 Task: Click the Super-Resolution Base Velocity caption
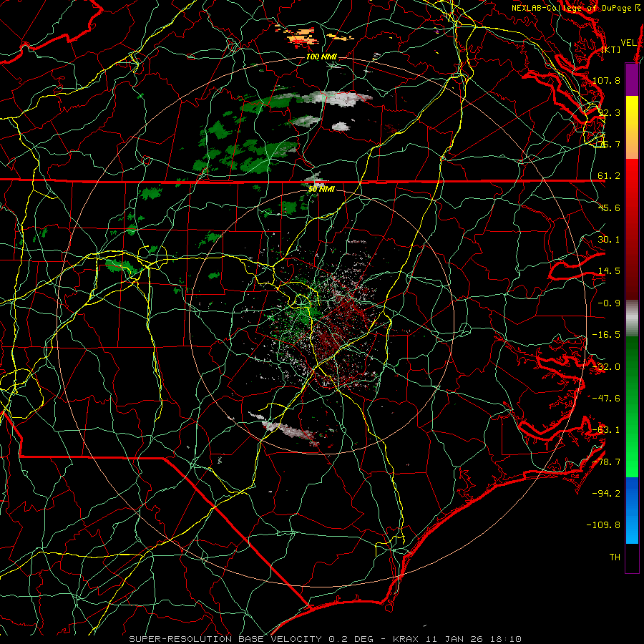(326, 639)
